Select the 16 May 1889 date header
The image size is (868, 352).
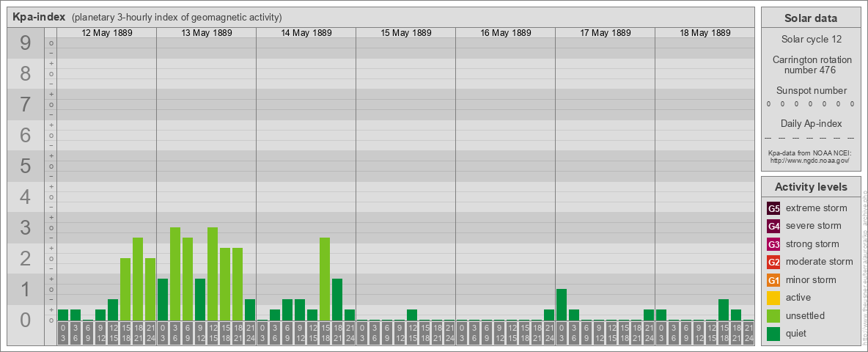click(505, 33)
